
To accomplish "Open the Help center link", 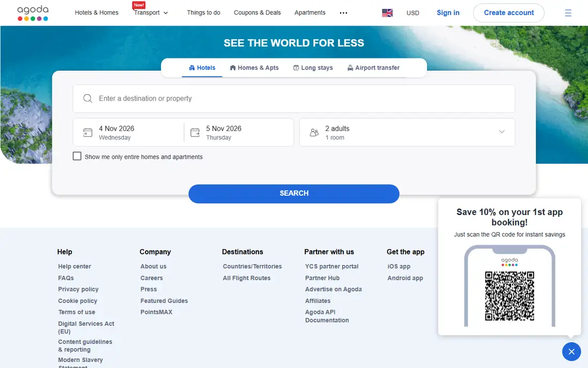I will click(x=75, y=266).
